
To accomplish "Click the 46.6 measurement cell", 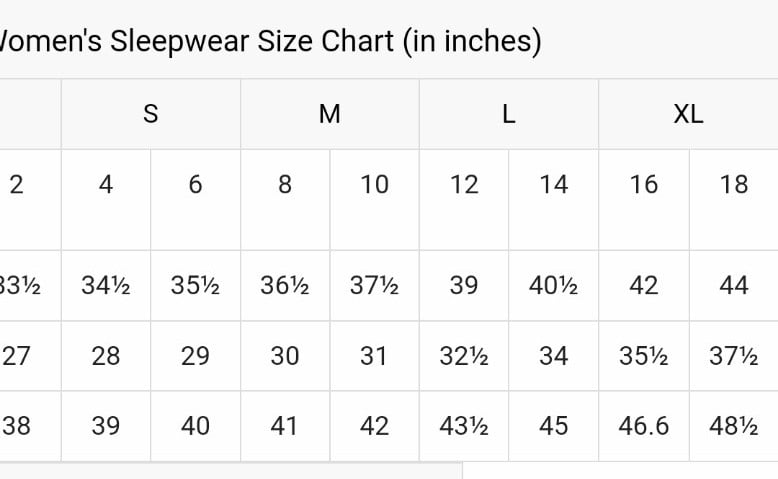I will (x=644, y=426).
